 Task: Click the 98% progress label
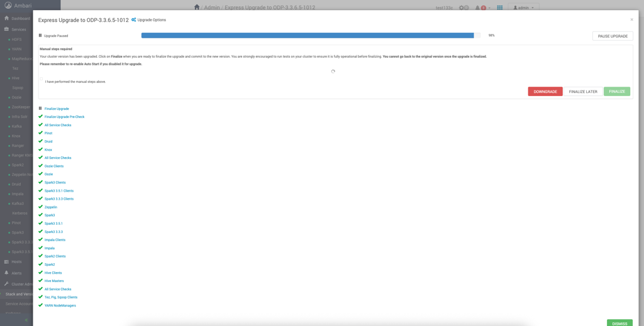(491, 36)
